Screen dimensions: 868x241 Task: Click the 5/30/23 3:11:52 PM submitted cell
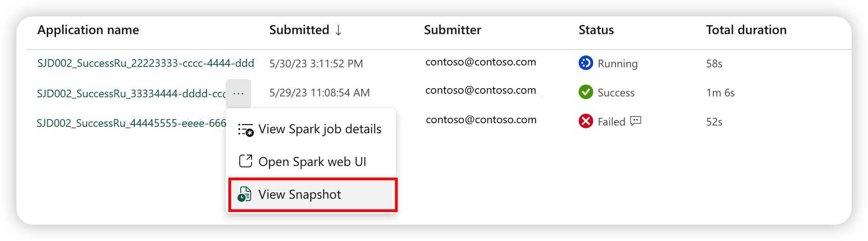click(x=316, y=64)
